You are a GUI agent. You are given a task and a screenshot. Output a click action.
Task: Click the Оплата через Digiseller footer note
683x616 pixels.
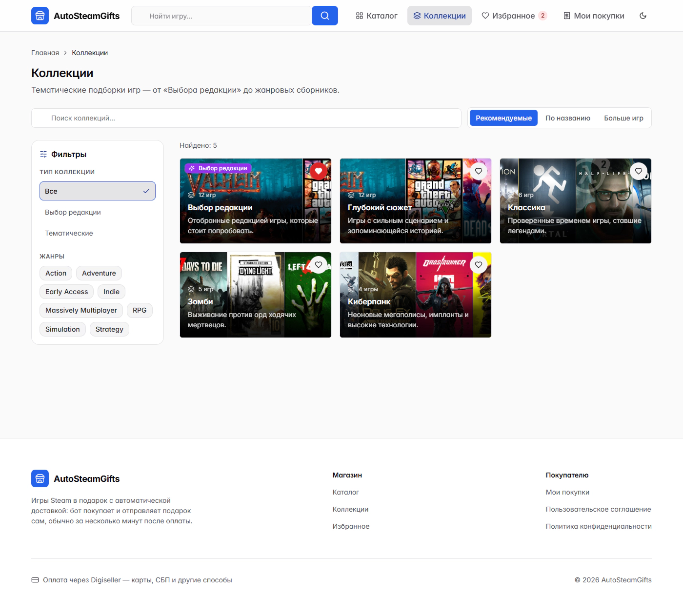[x=132, y=580]
